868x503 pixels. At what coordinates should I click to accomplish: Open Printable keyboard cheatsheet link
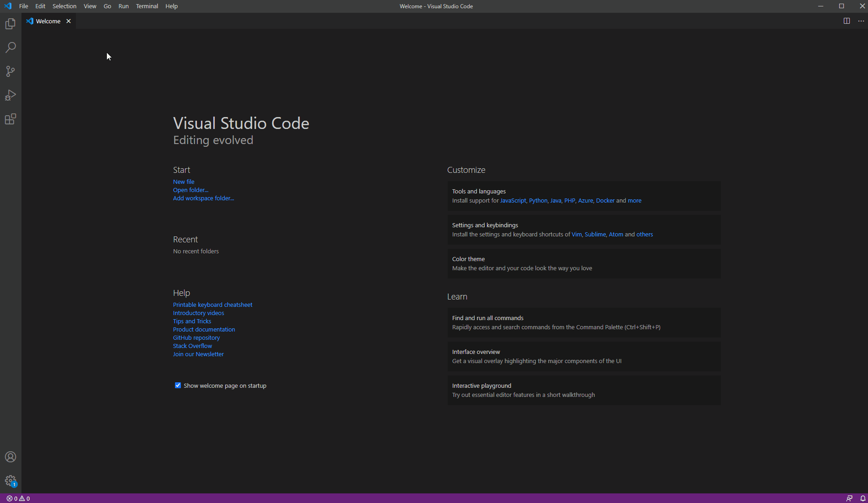[212, 305]
